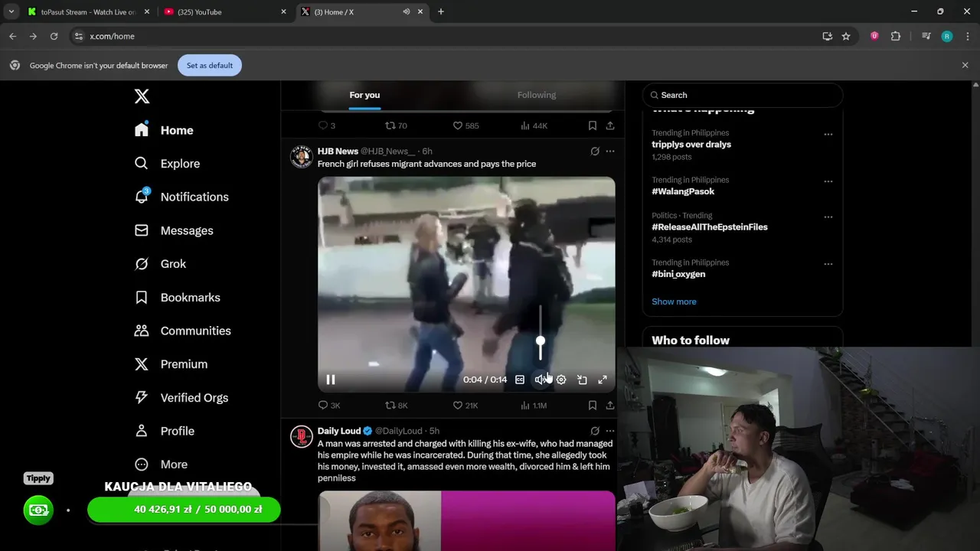Open the #ReleaseAllTheEpsteinFiles trend
980x551 pixels.
[710, 227]
